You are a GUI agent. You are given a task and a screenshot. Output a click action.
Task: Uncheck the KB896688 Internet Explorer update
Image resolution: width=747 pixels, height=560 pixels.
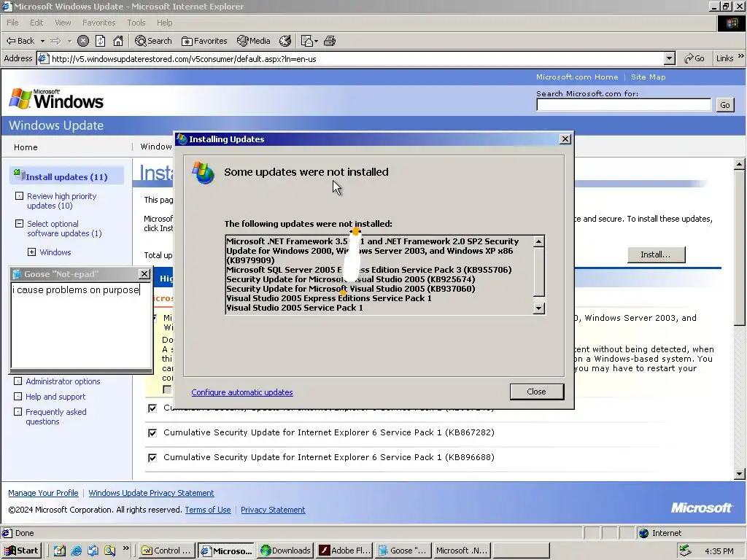[152, 458]
